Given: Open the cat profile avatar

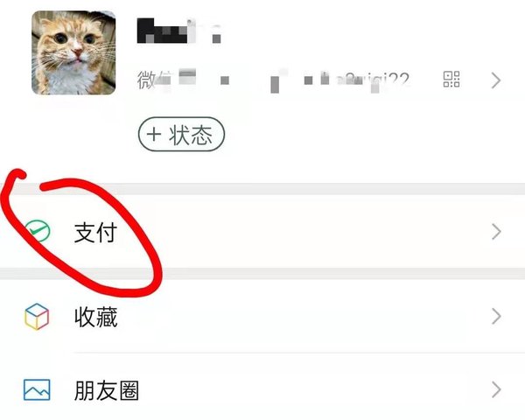Looking at the screenshot, I should 73,52.
